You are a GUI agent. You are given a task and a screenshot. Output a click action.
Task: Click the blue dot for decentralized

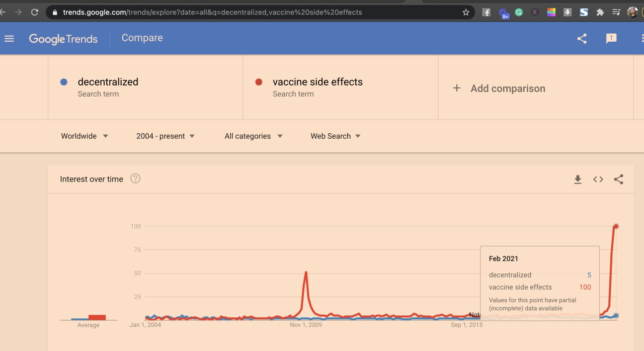(63, 82)
